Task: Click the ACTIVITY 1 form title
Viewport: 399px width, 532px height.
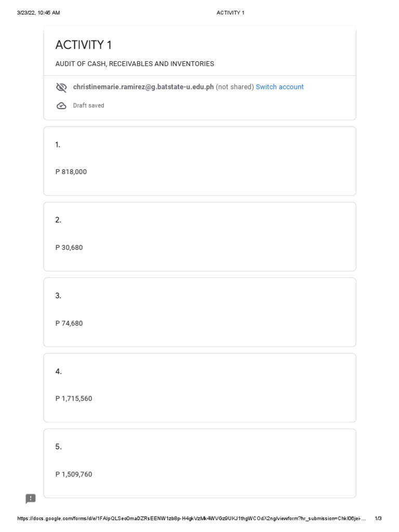Action: click(x=84, y=45)
